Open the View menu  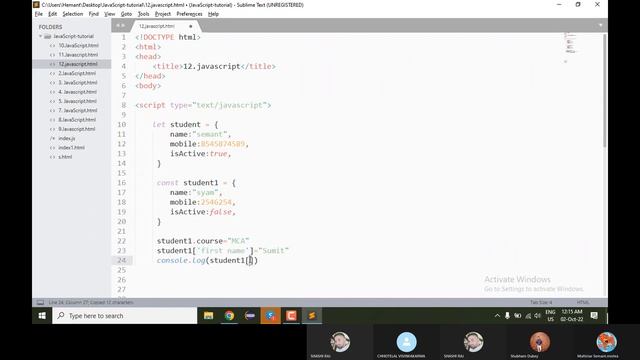(x=109, y=14)
